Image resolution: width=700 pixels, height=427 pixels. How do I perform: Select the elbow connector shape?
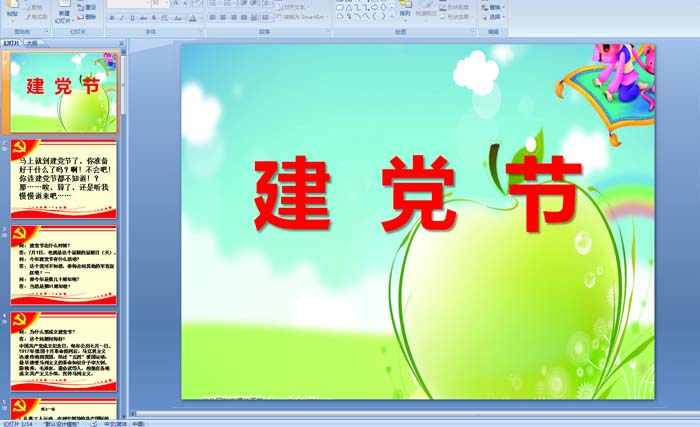point(358,8)
